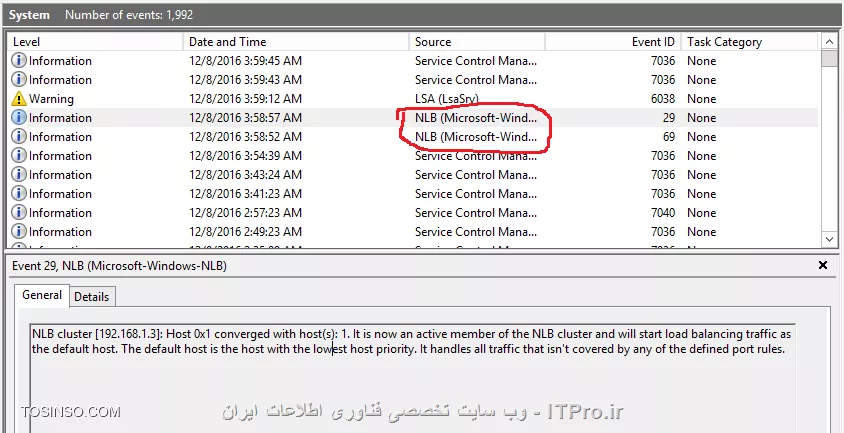
Task: Click the System log title
Action: [x=29, y=15]
